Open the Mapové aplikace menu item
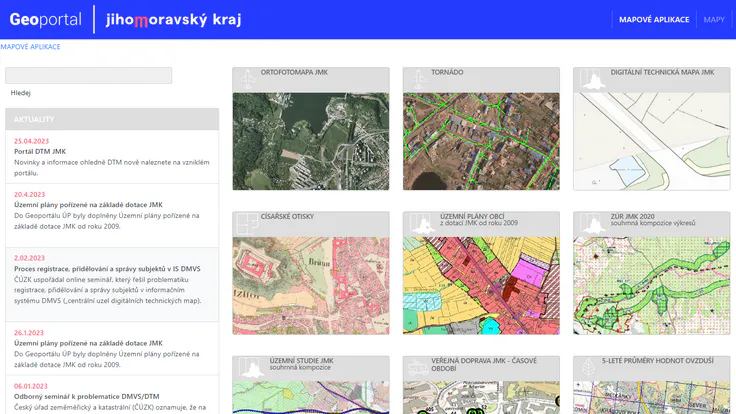 (653, 20)
